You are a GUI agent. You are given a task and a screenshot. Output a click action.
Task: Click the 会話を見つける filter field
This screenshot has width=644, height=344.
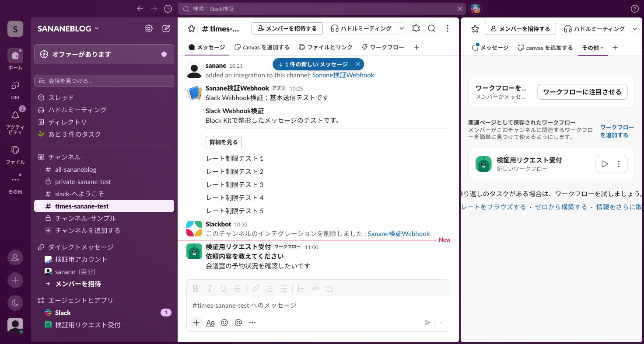coord(104,81)
